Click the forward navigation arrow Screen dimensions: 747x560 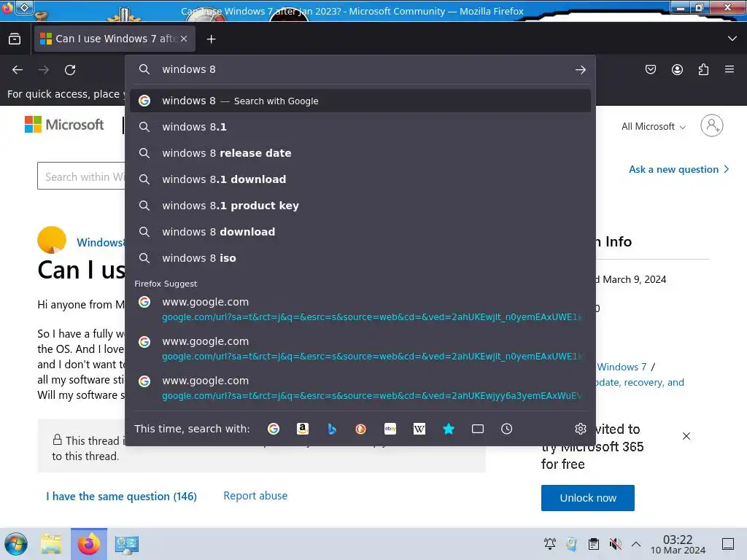[x=44, y=70]
